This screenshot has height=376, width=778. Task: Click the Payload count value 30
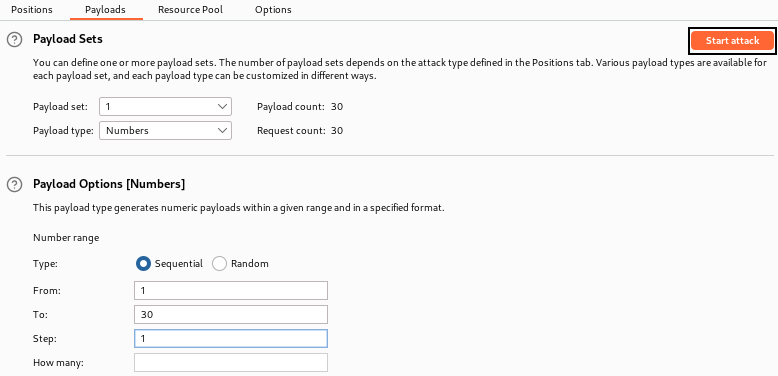337,107
